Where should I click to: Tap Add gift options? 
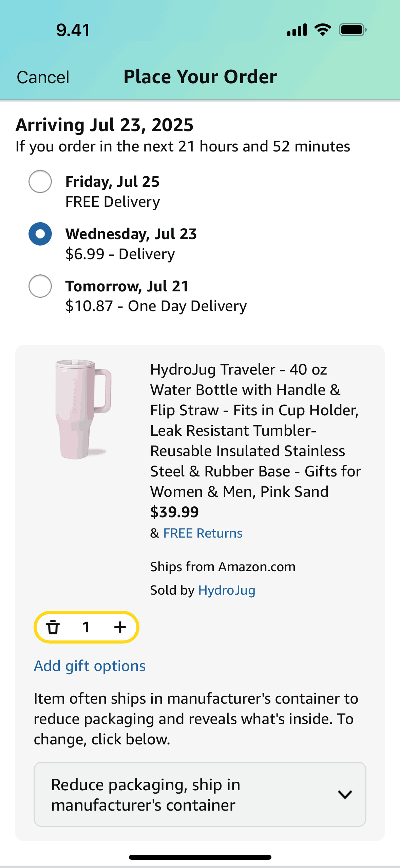pos(90,666)
